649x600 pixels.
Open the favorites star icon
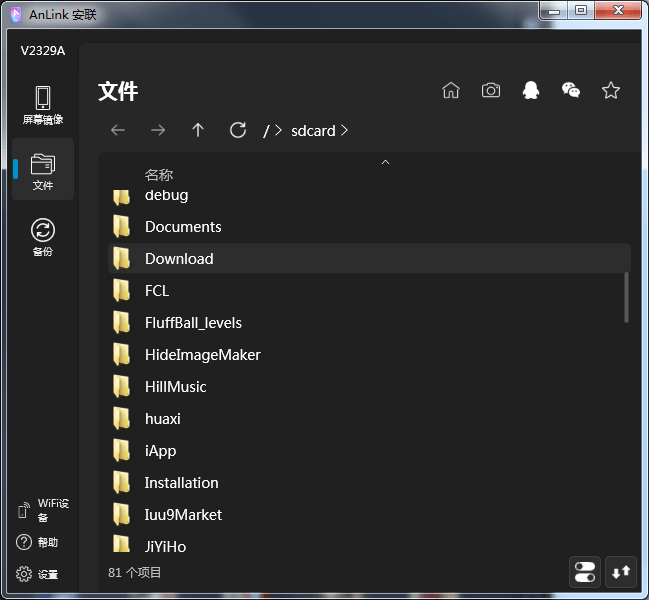tap(611, 91)
